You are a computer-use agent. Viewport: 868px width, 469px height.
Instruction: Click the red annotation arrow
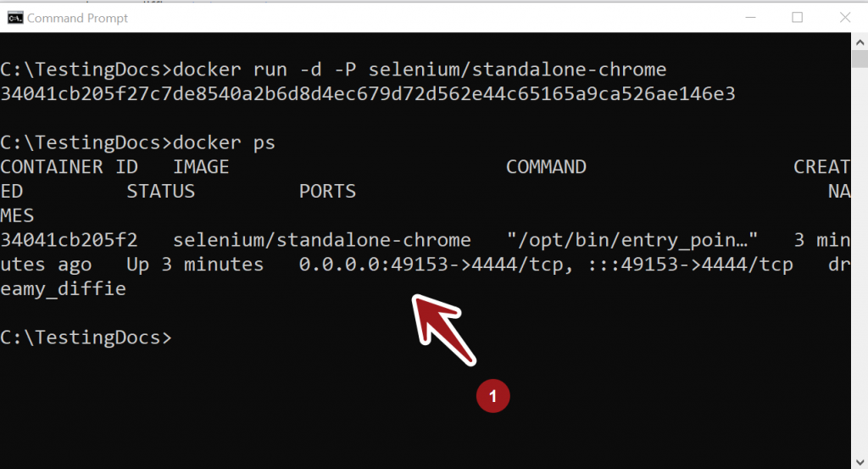point(444,330)
